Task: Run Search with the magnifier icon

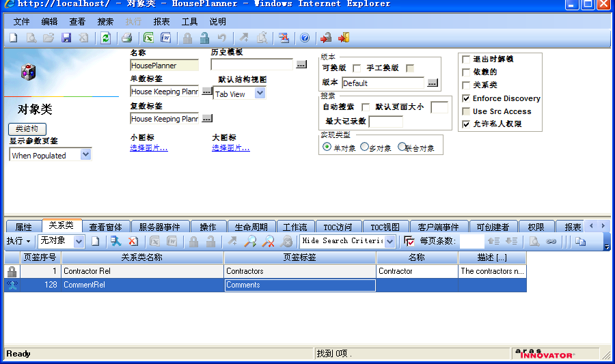Action: (x=250, y=241)
